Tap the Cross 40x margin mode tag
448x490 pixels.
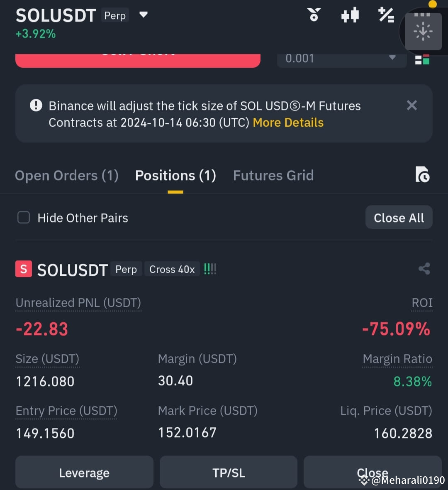tap(172, 269)
